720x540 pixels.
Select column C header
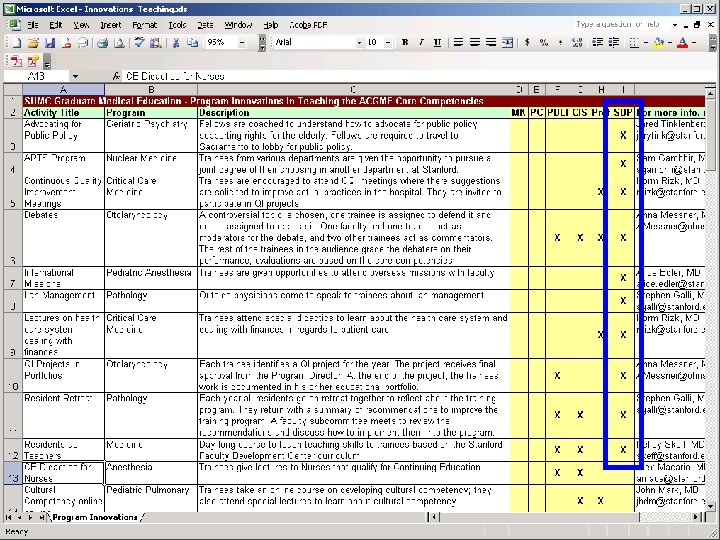(x=352, y=90)
